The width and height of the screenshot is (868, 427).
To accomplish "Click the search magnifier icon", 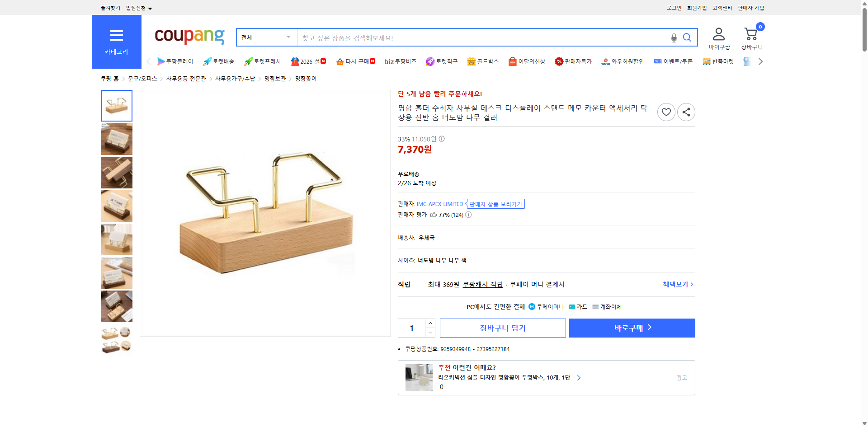I will [x=687, y=38].
